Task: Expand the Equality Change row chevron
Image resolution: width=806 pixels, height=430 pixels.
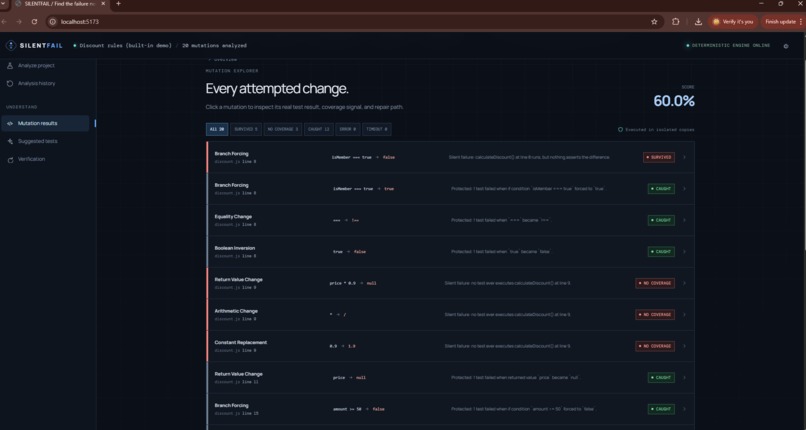Action: pos(684,220)
